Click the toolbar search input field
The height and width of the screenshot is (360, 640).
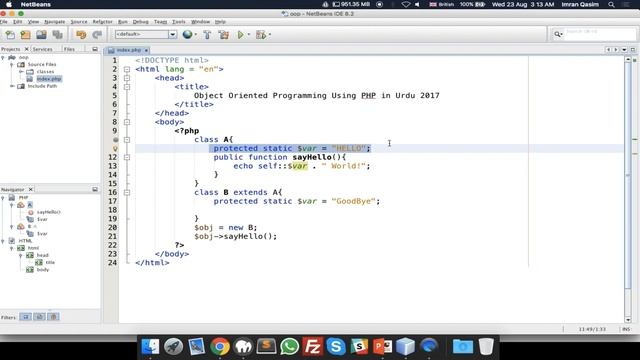pyautogui.click(x=599, y=34)
